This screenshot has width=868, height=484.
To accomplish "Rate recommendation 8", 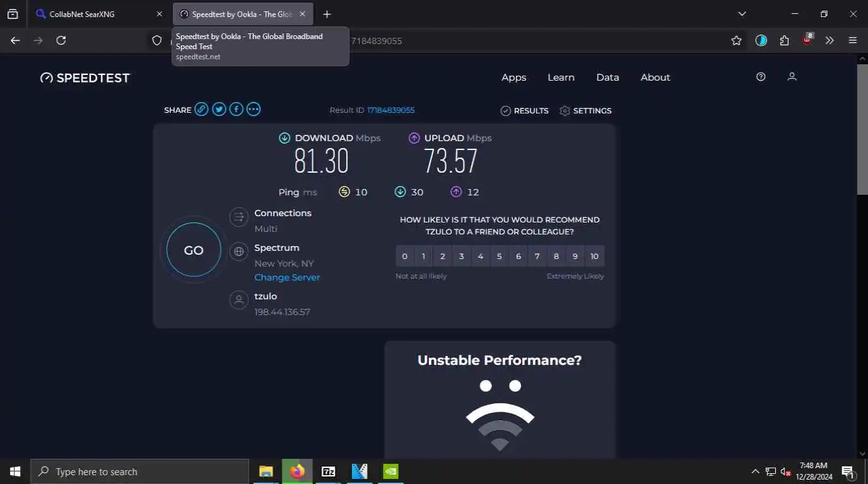I will [556, 256].
